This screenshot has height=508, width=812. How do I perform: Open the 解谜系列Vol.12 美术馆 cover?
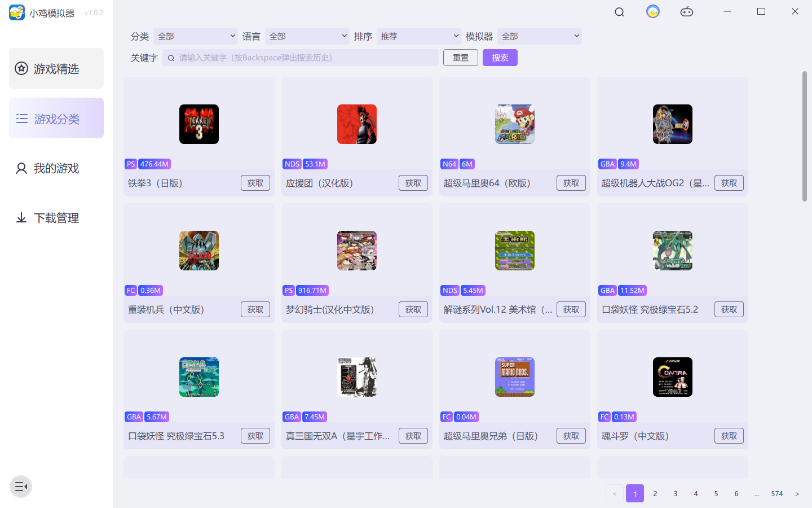pyautogui.click(x=515, y=251)
